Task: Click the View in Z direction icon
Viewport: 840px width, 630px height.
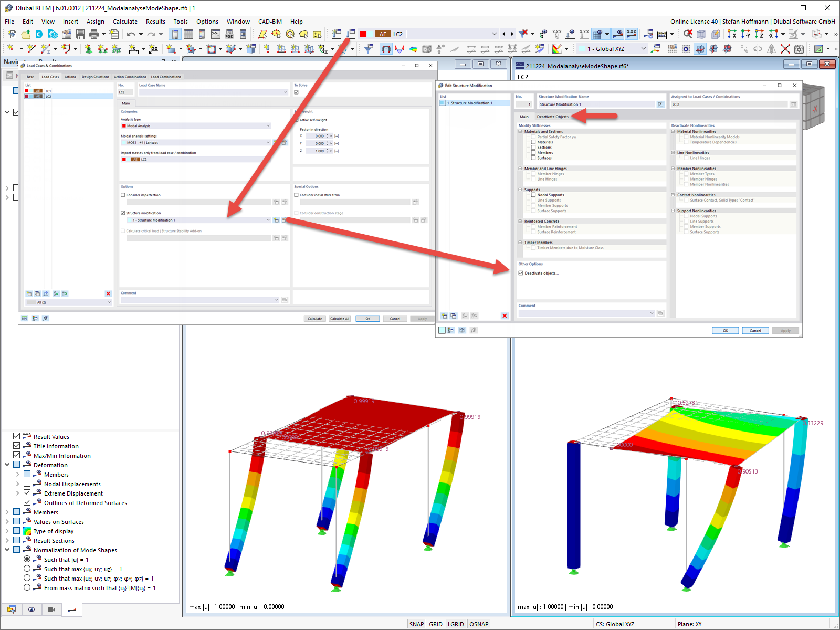Action: pos(759,34)
